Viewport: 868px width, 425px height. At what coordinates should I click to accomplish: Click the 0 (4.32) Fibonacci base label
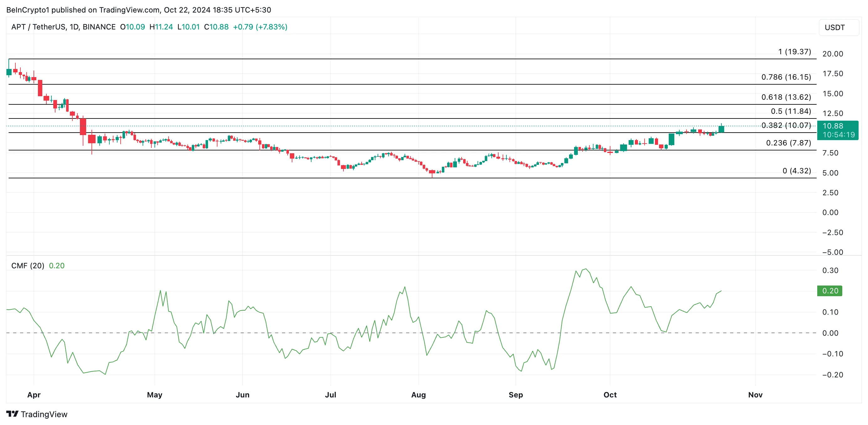click(x=796, y=171)
